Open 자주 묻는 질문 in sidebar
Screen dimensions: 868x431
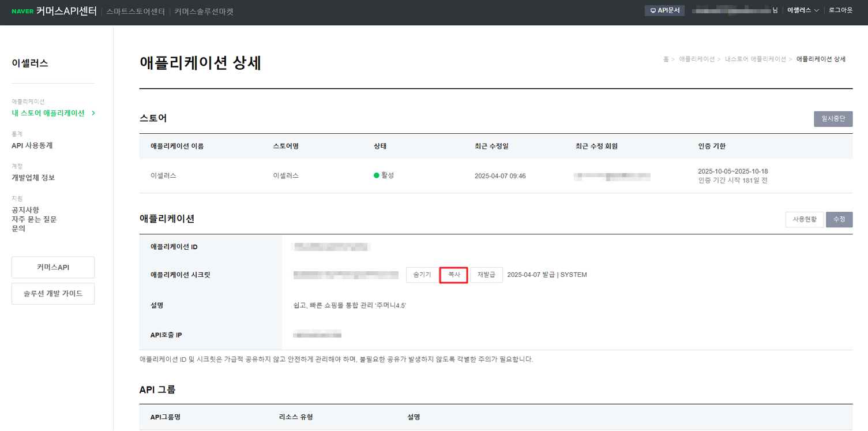34,219
